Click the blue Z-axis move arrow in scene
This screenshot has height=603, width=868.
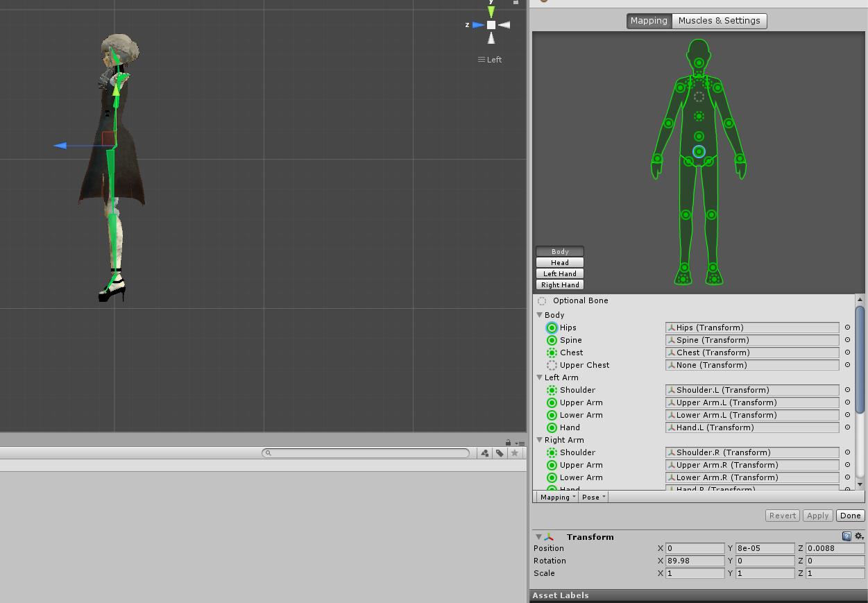(60, 146)
